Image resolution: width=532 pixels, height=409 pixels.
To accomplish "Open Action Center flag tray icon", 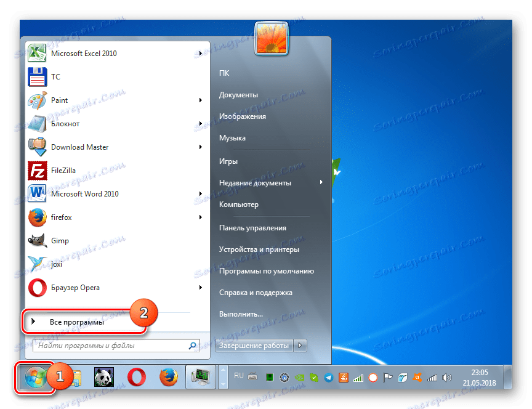I will (387, 378).
